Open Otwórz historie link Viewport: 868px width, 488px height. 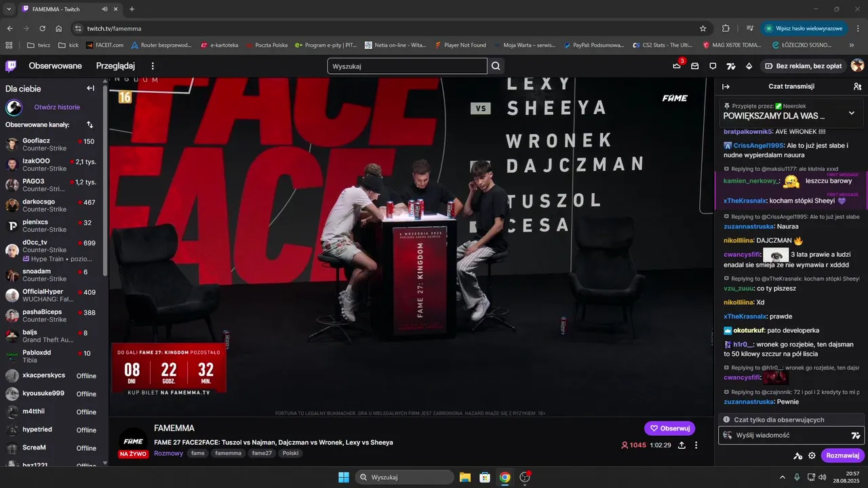[57, 107]
